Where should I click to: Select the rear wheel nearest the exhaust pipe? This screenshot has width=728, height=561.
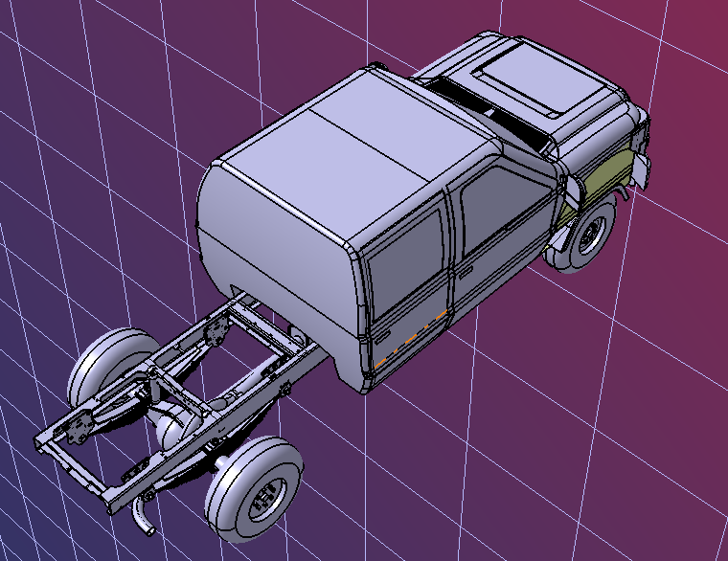pos(255,489)
